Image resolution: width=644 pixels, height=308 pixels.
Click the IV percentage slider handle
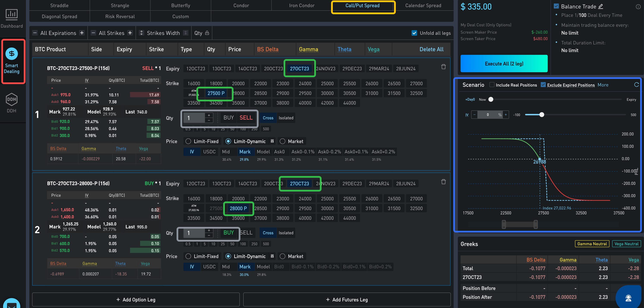coord(541,115)
